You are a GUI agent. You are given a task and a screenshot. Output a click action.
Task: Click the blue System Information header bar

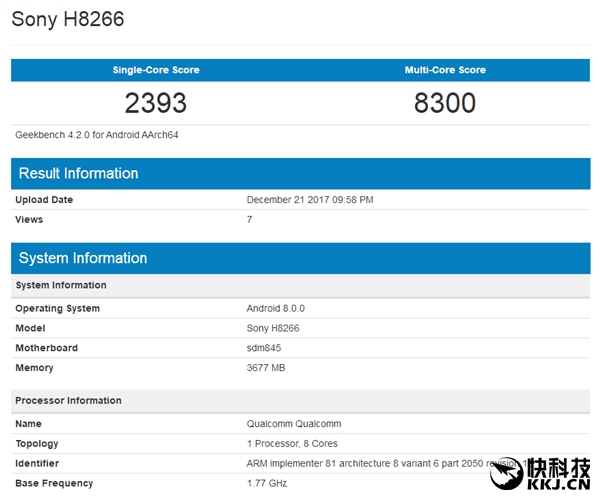coord(300,258)
